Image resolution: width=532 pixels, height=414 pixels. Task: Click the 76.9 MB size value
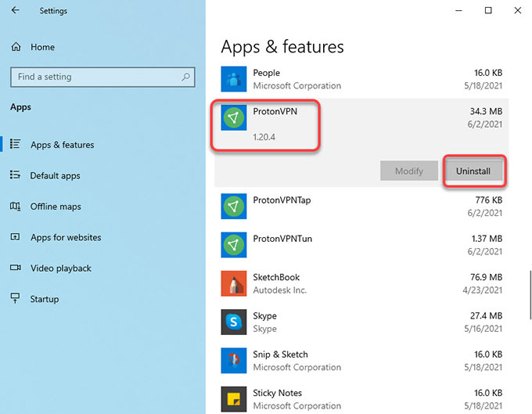[486, 277]
